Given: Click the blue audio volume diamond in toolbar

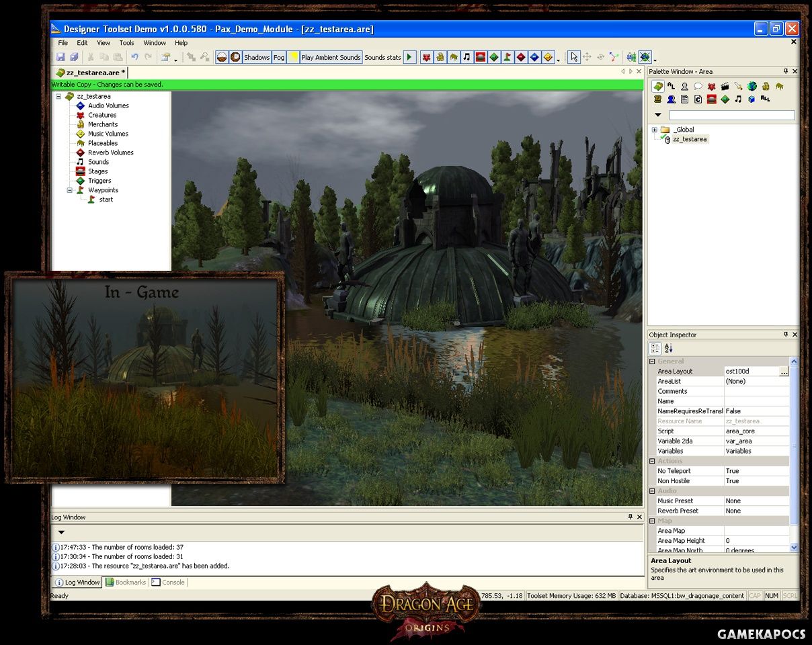Looking at the screenshot, I should (534, 58).
